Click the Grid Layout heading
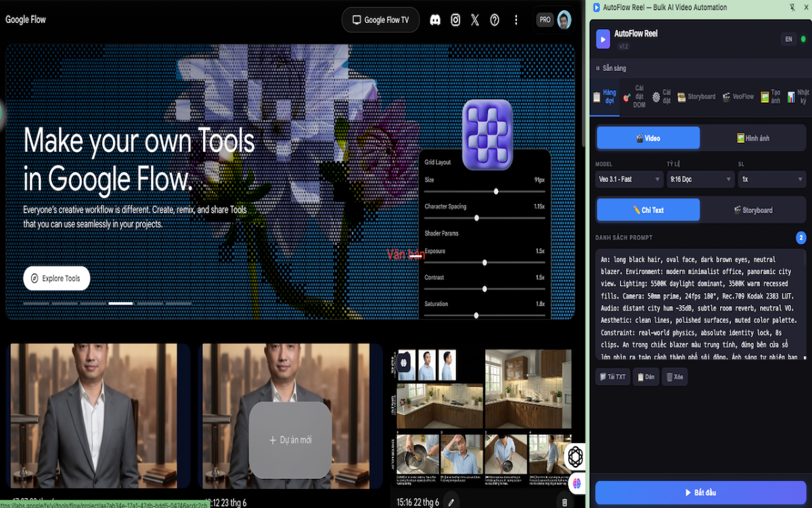Viewport: 812px width, 508px height. point(438,163)
